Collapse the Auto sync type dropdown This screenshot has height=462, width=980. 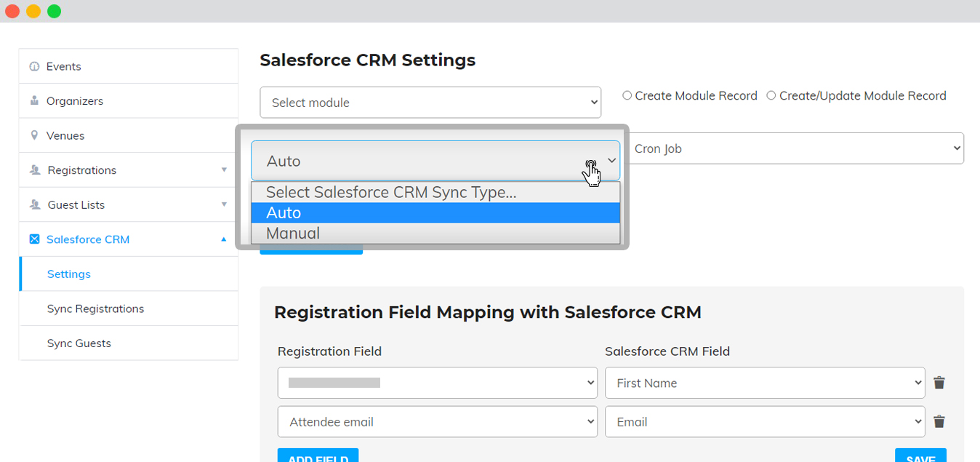coord(435,161)
